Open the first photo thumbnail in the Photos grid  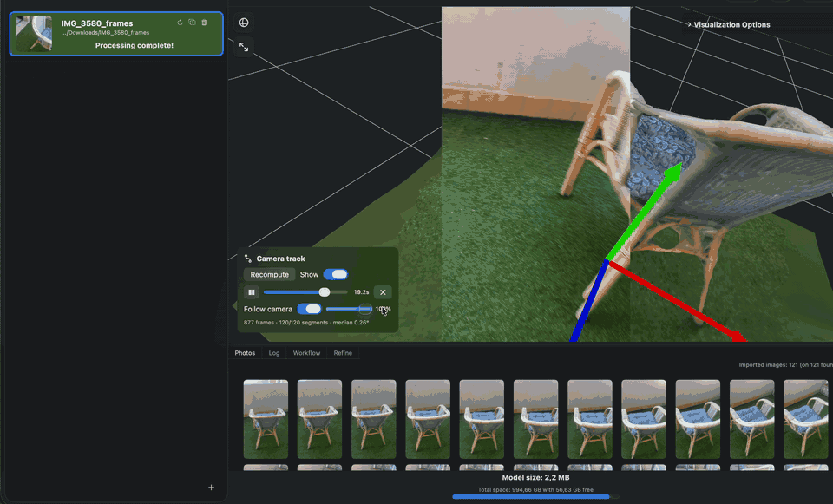tap(266, 419)
